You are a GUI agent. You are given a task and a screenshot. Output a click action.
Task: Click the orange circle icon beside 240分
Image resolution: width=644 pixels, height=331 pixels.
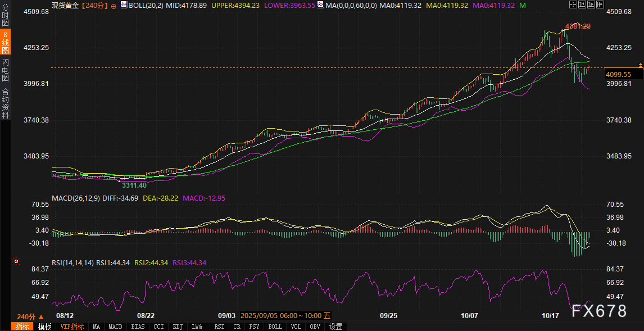[x=114, y=5]
